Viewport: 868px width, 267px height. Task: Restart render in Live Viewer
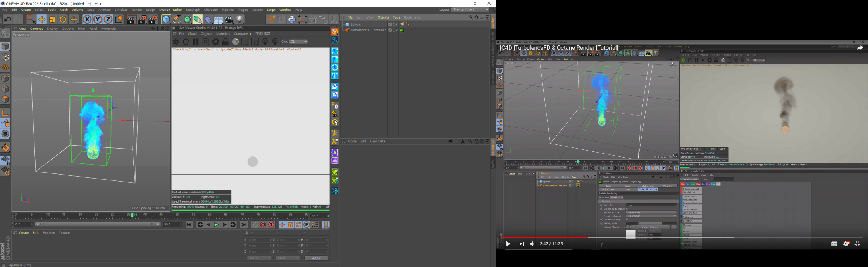tap(186, 42)
